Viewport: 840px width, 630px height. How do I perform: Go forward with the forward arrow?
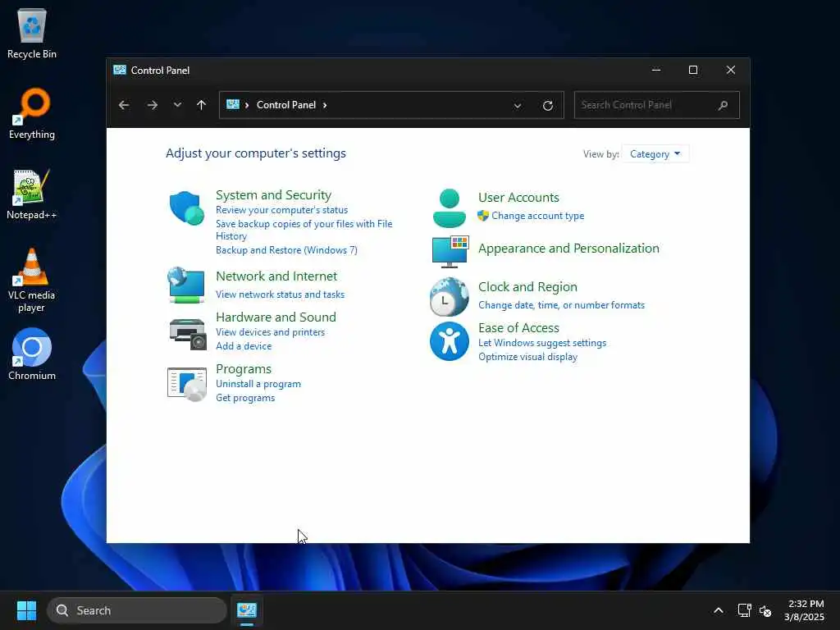point(153,105)
